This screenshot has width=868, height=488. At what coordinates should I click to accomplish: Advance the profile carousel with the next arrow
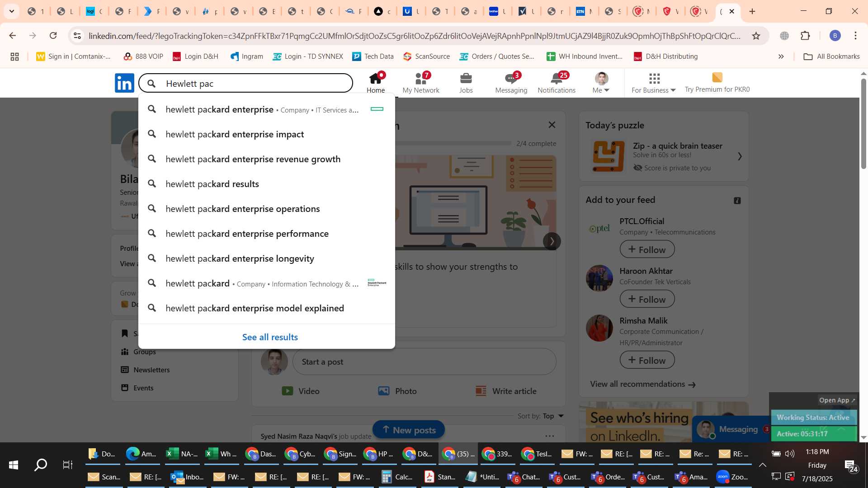tap(552, 241)
